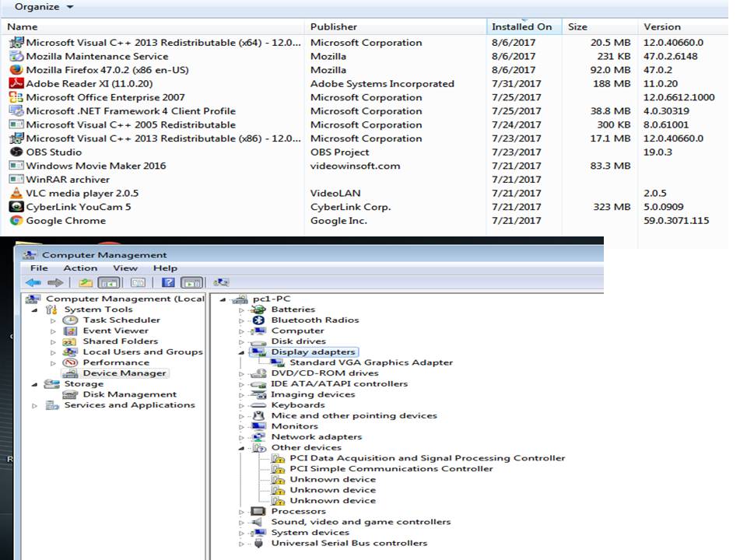The height and width of the screenshot is (560, 747).
Task: Click the Mozilla Maintenance Service icon
Action: click(x=16, y=56)
